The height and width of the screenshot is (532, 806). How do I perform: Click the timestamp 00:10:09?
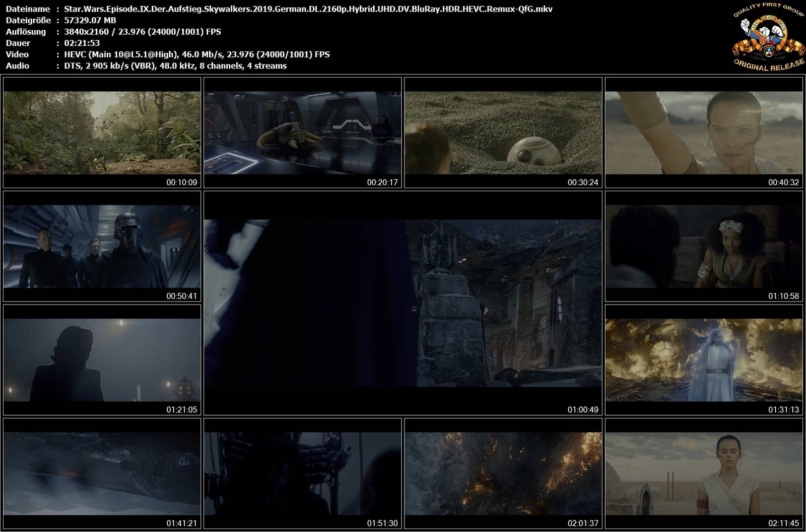tap(182, 183)
